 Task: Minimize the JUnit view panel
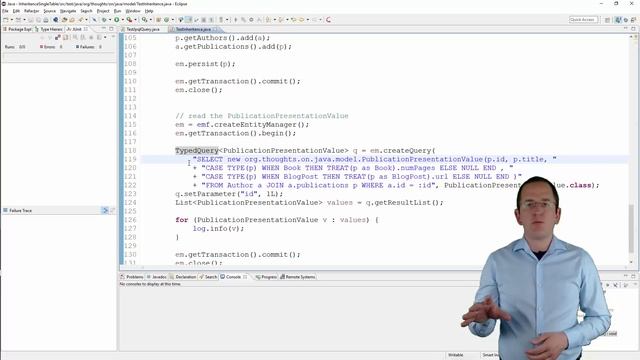[x=103, y=29]
